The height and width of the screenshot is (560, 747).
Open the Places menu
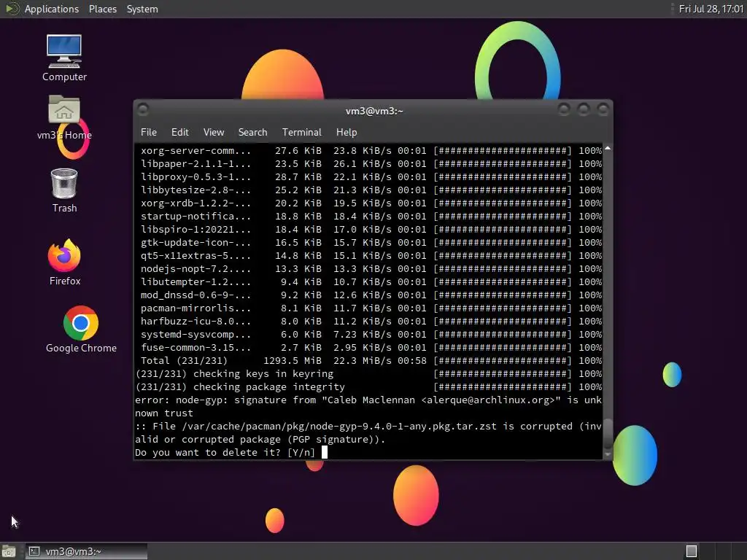coord(102,9)
